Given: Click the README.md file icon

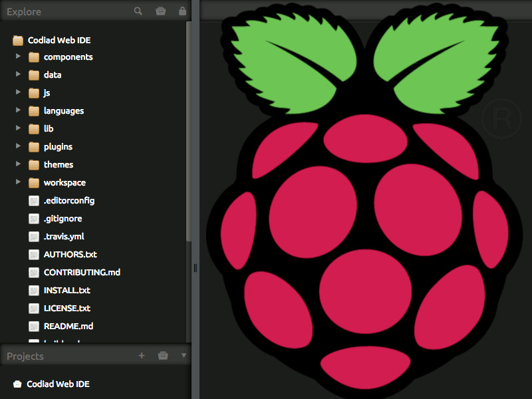Looking at the screenshot, I should (x=34, y=327).
